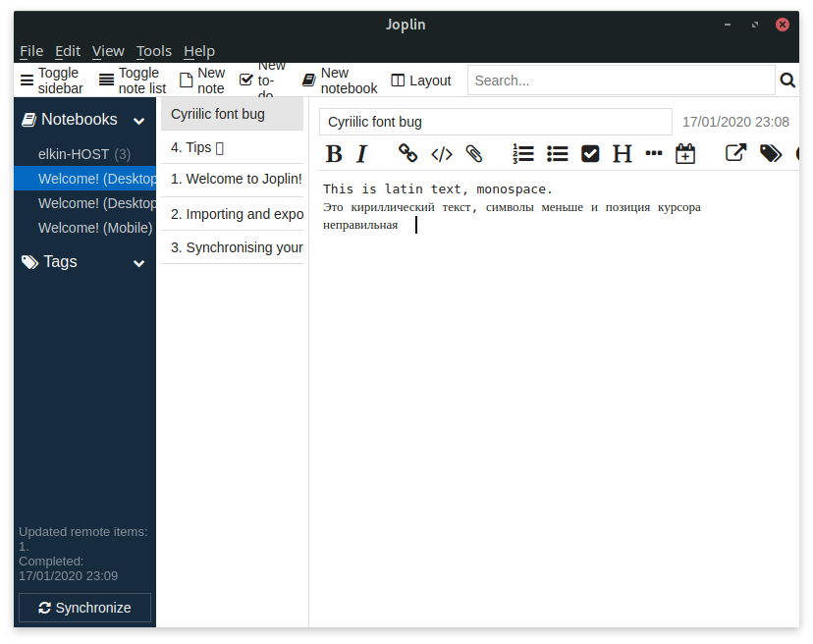Apply a heading to the text
813x644 pixels.
coord(622,154)
